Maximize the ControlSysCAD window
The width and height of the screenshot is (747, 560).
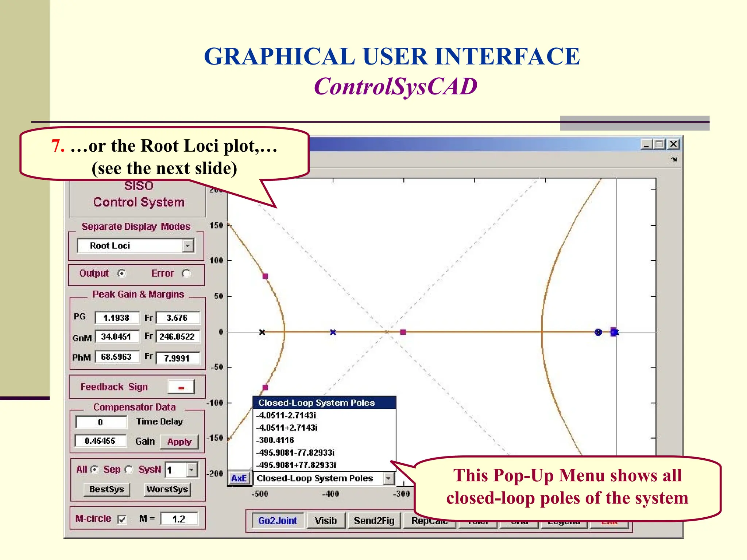(x=659, y=144)
